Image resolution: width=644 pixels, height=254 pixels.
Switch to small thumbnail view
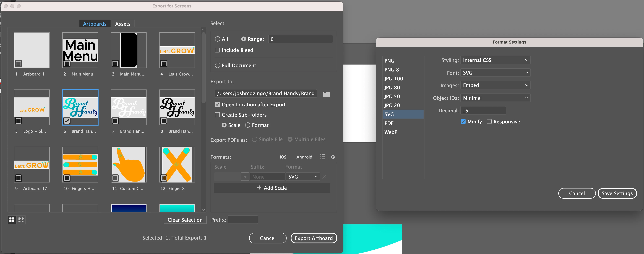point(21,220)
